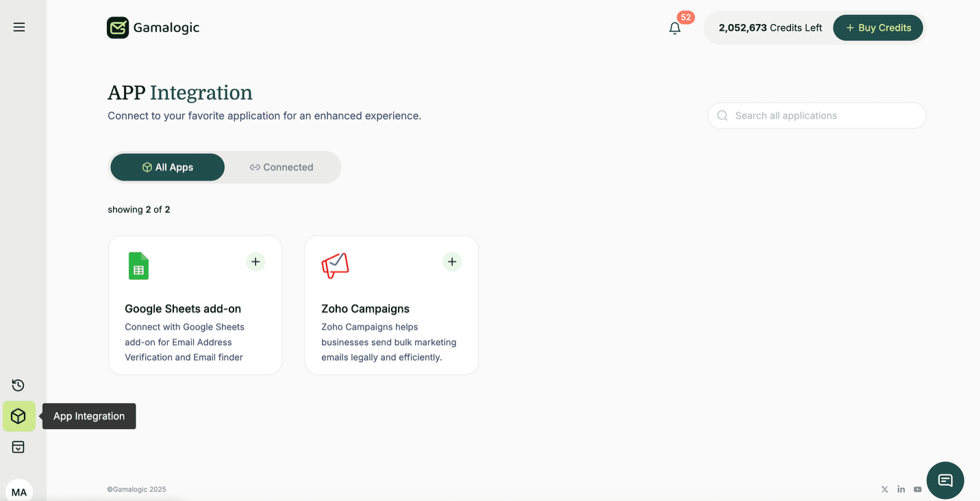The image size is (980, 501).
Task: Add the Google Sheets add-on integration
Action: (255, 261)
